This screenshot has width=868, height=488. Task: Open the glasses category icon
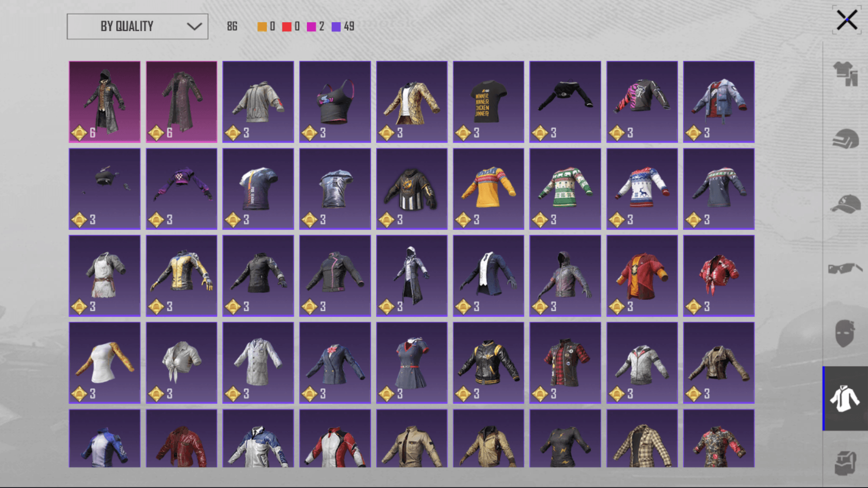(845, 268)
